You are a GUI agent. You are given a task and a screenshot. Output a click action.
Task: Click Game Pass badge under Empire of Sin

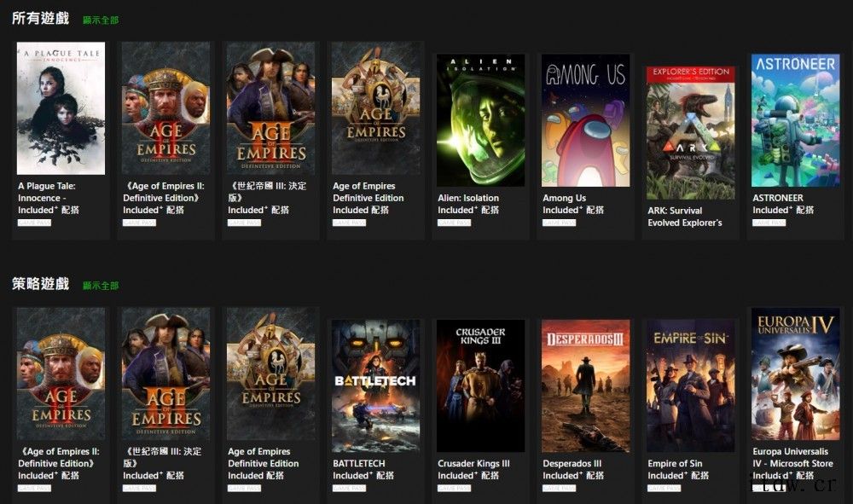coord(664,488)
